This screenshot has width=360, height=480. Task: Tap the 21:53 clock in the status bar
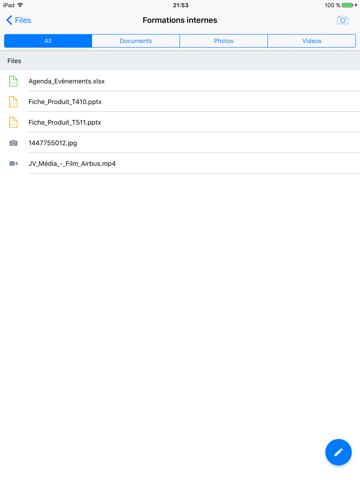180,5
